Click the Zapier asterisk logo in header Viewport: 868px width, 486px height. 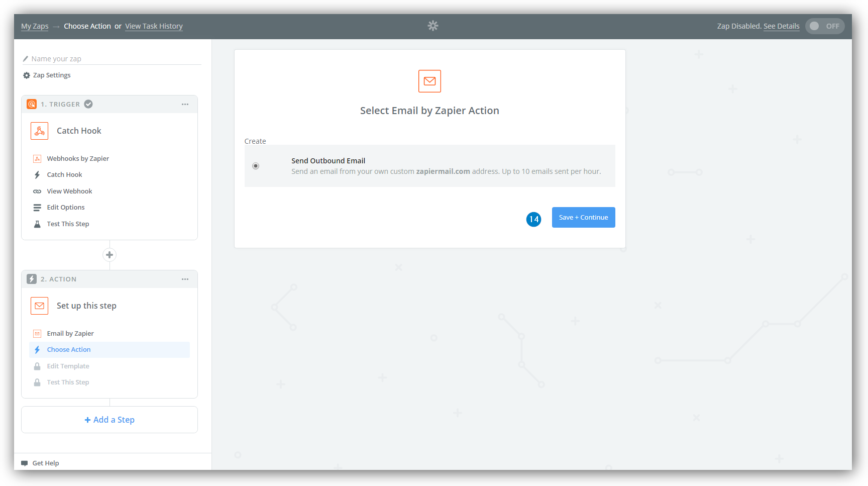(x=433, y=26)
